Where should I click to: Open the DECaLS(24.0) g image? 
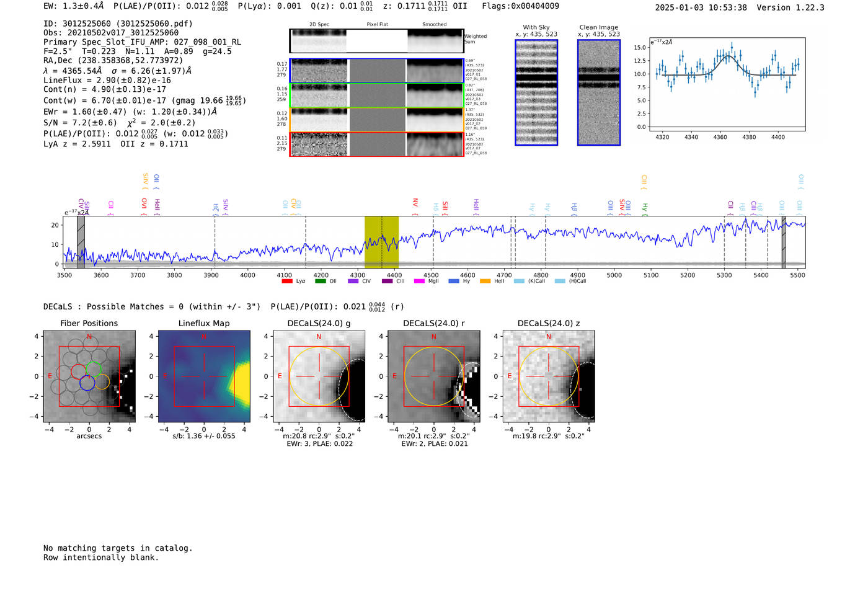(x=319, y=376)
